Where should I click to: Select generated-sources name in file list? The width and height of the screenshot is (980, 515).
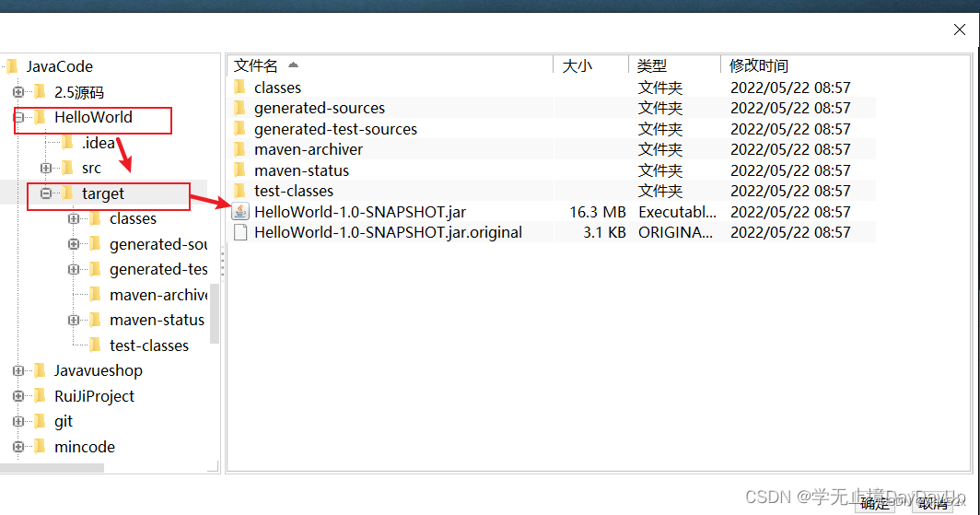pos(320,108)
